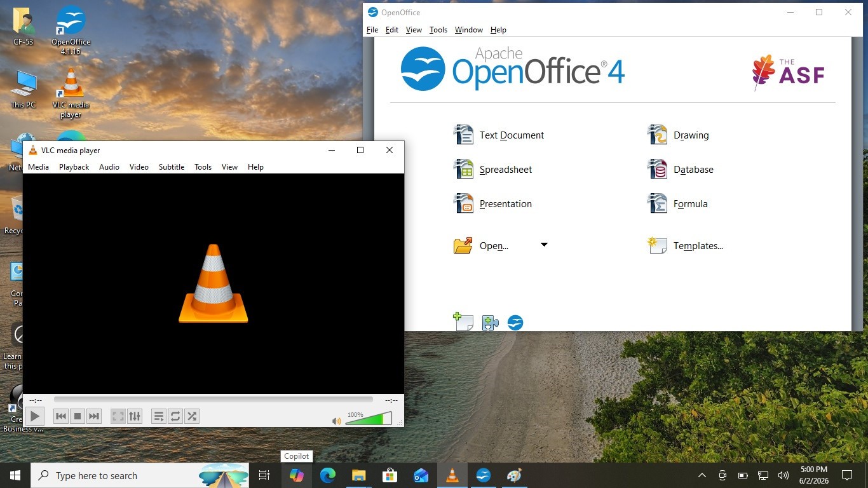Image resolution: width=868 pixels, height=488 pixels.
Task: Toggle VLC playlist view icon
Action: coord(159,416)
